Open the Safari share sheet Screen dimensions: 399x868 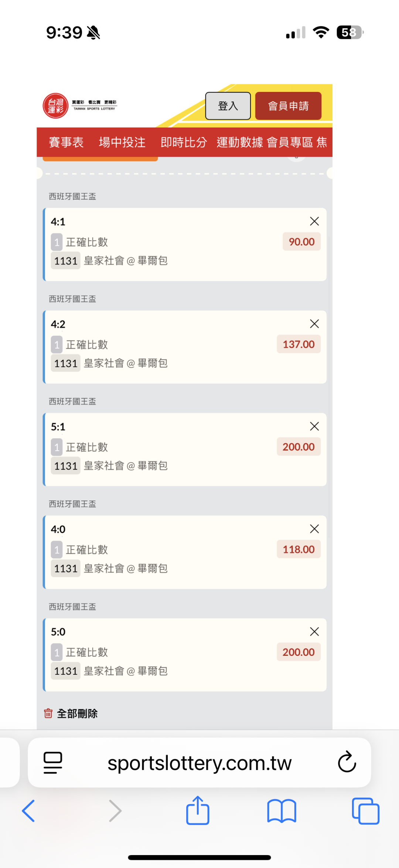tap(198, 811)
